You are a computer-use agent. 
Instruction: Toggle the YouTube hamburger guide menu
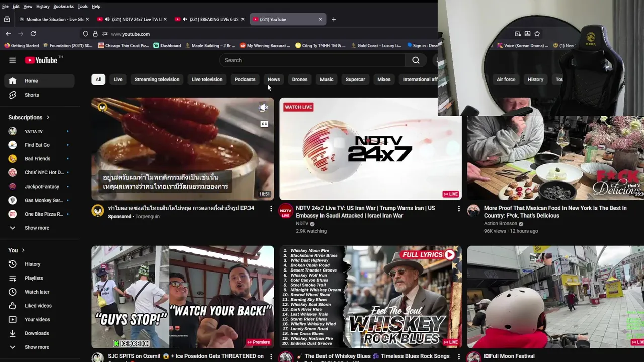(x=13, y=60)
